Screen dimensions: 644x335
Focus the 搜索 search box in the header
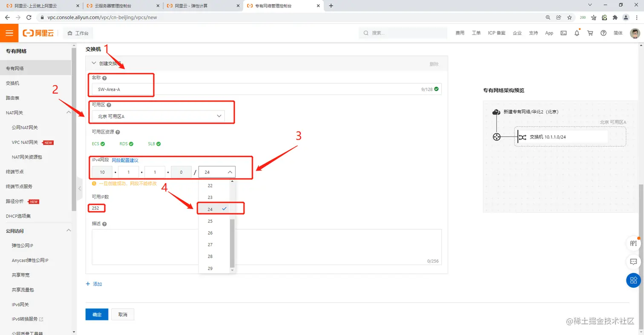pyautogui.click(x=402, y=33)
